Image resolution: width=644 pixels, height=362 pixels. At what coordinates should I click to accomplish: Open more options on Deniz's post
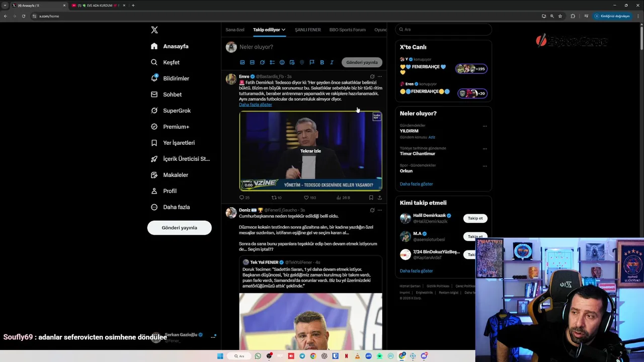point(379,210)
